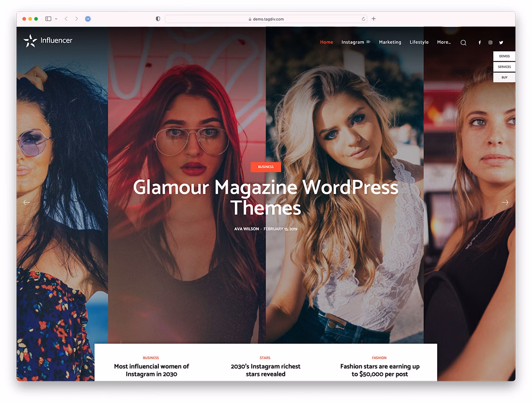Open the sidebar dropdown chevron

[56, 19]
